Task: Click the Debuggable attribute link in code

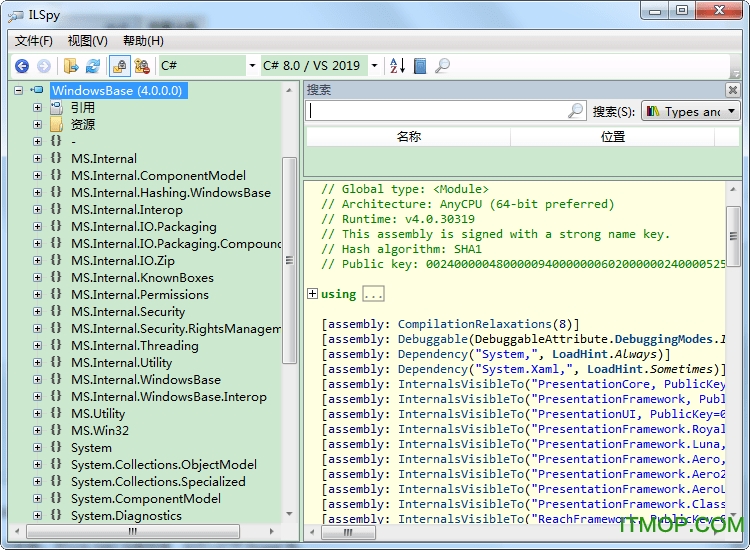Action: (432, 339)
